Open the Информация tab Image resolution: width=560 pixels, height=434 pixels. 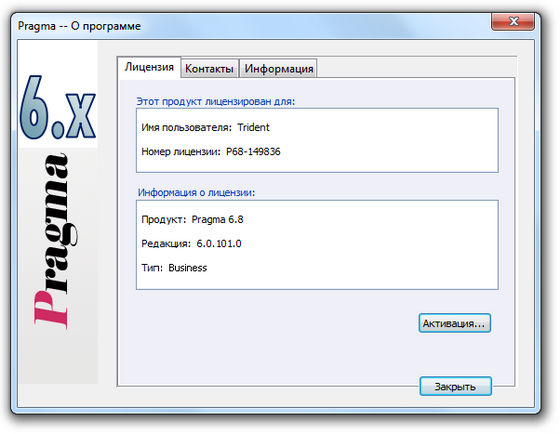pyautogui.click(x=279, y=69)
